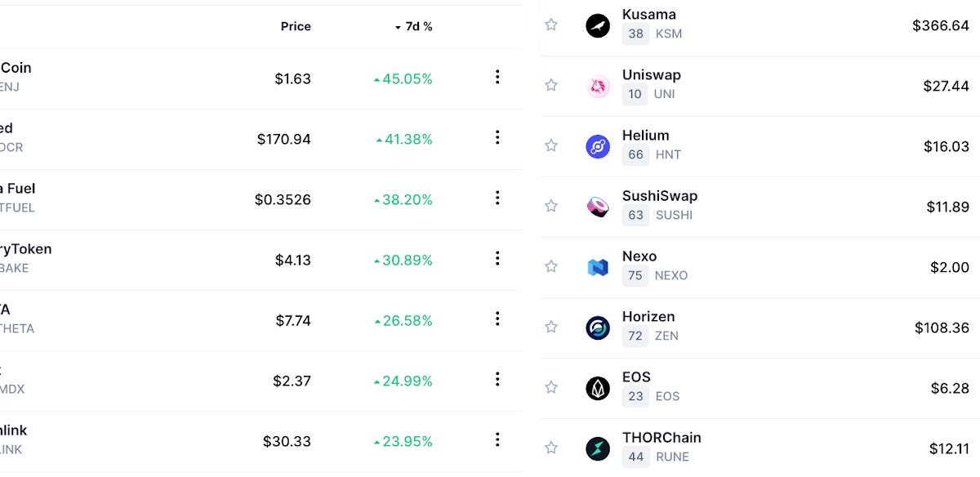Click the Horizen ZEN logo
The width and height of the screenshot is (980, 477).
coord(597,326)
